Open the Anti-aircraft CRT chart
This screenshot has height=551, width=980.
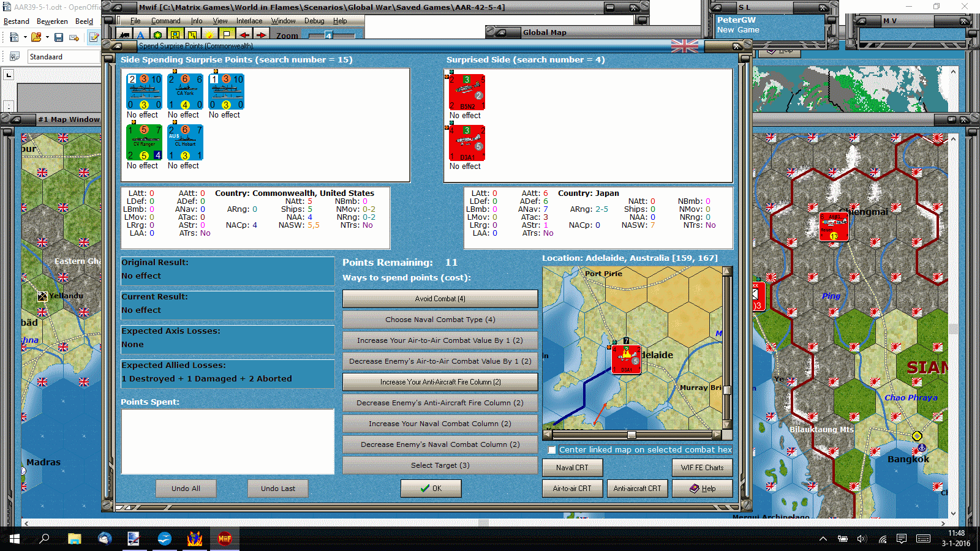(637, 489)
